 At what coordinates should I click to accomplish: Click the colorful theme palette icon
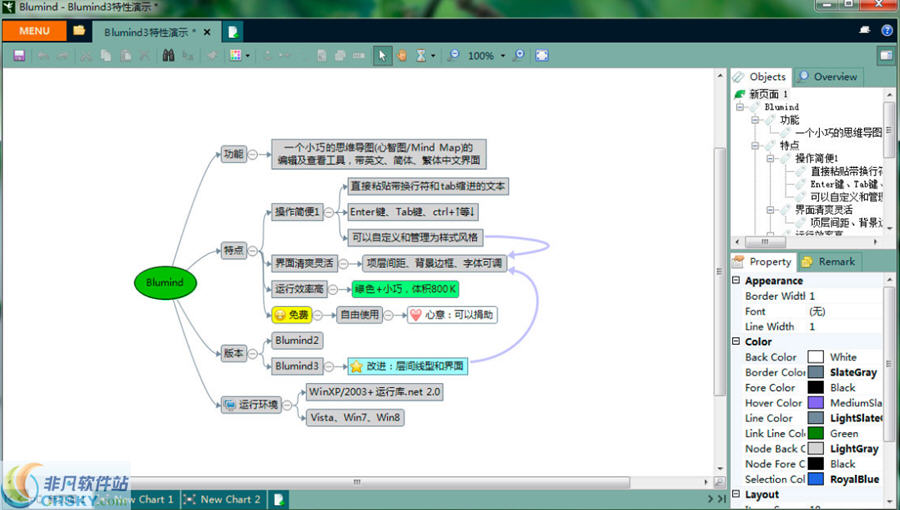click(235, 56)
